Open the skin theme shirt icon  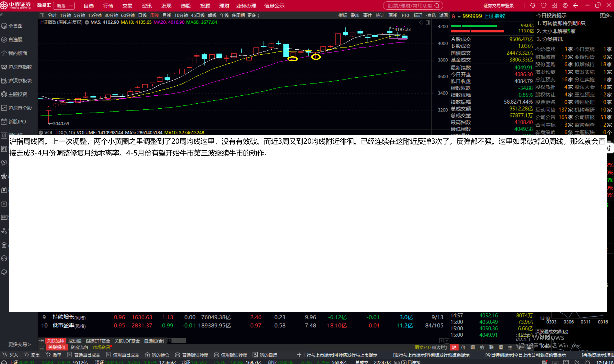(x=543, y=6)
